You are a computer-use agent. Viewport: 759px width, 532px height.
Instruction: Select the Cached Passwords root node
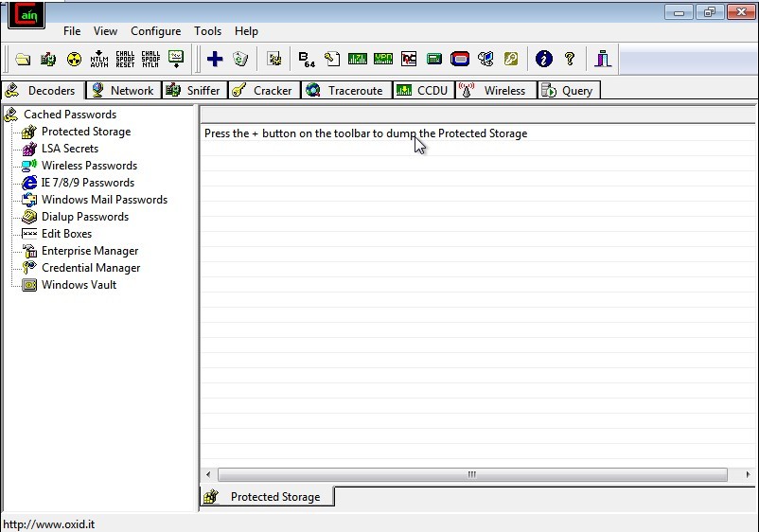point(70,115)
